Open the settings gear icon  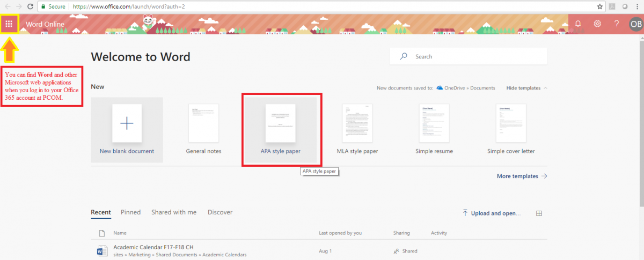coord(597,24)
